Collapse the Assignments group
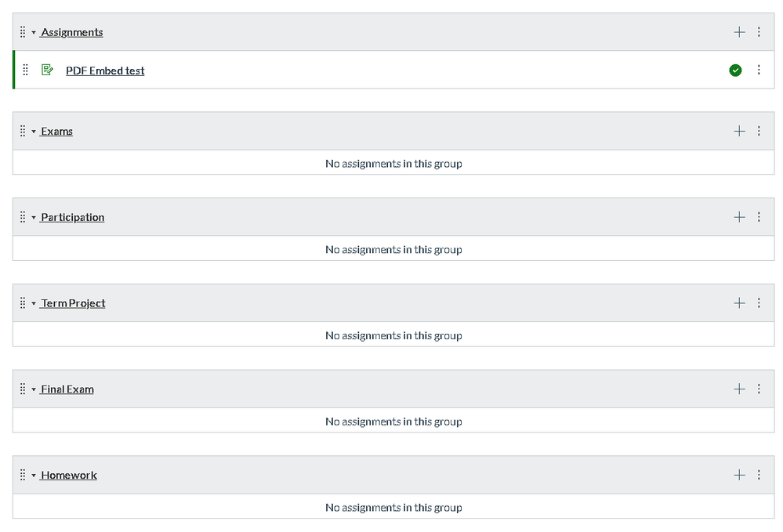Image resolution: width=783 pixels, height=532 pixels. (x=34, y=33)
